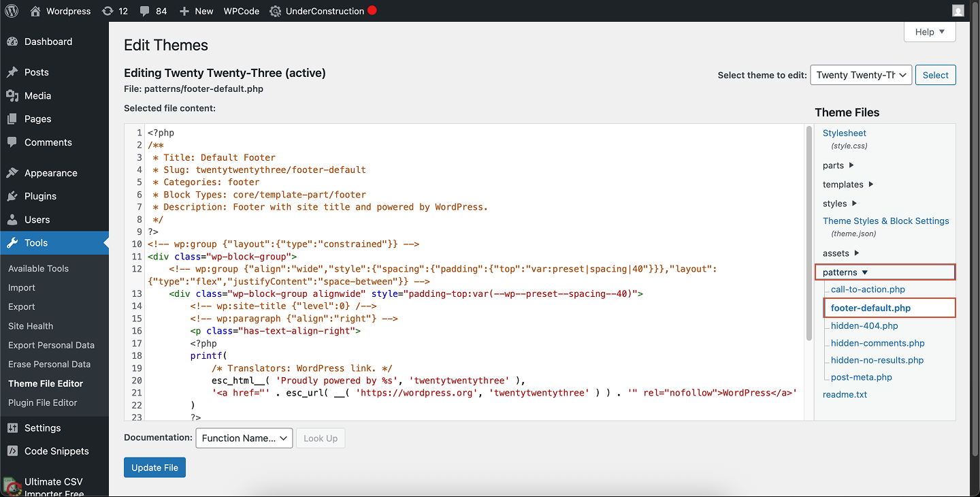Click the Appearance brush icon
This screenshot has height=497, width=980.
coord(13,172)
